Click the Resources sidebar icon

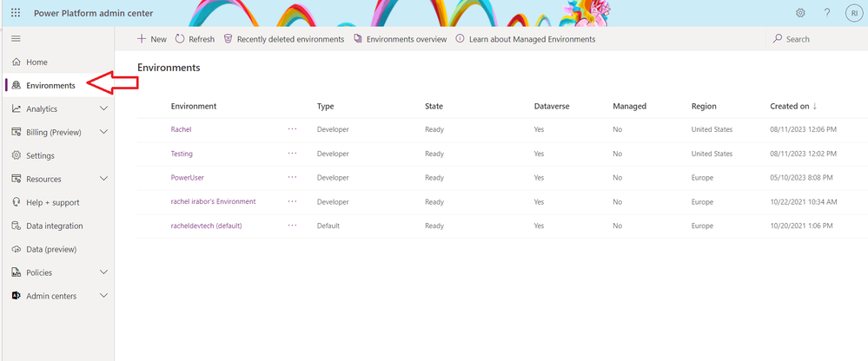pyautogui.click(x=16, y=179)
